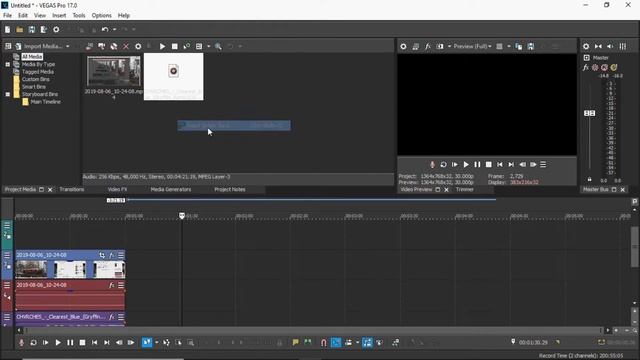
Task: Open the Edit menu
Action: pyautogui.click(x=23, y=15)
